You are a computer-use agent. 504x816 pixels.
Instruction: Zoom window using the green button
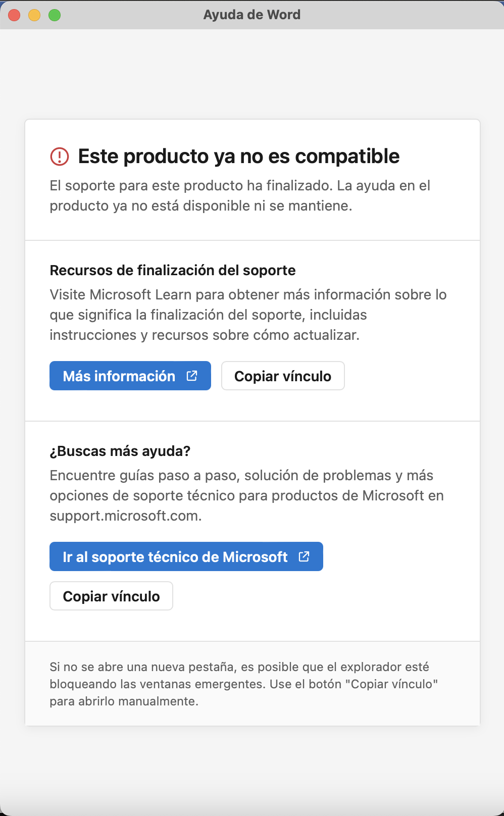pos(55,15)
